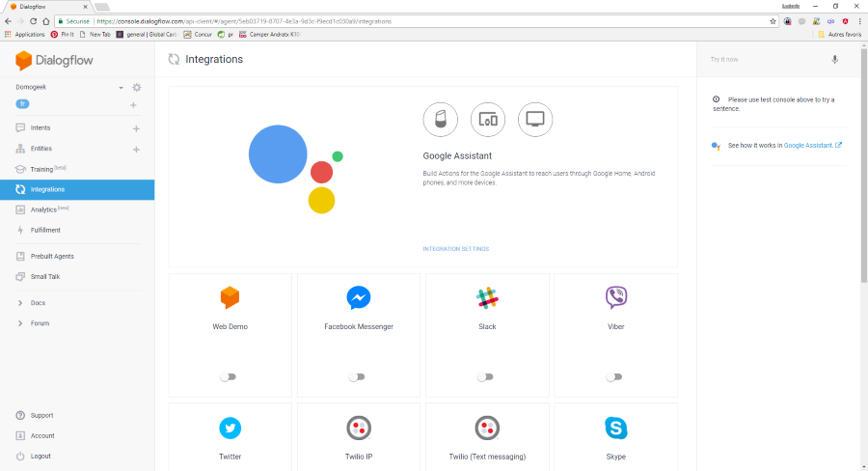Click the microphone icon in Try it now

pos(835,59)
